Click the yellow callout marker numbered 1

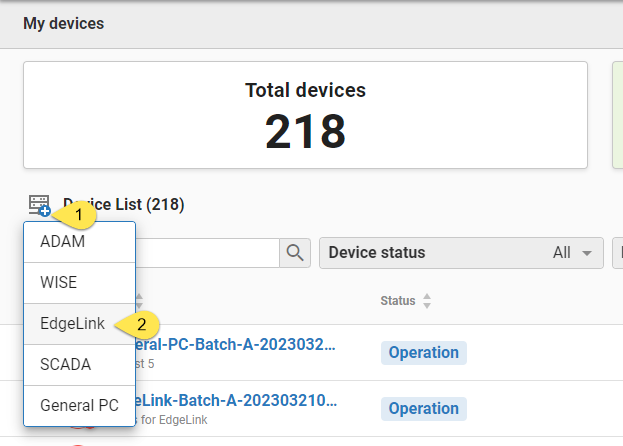80,215
